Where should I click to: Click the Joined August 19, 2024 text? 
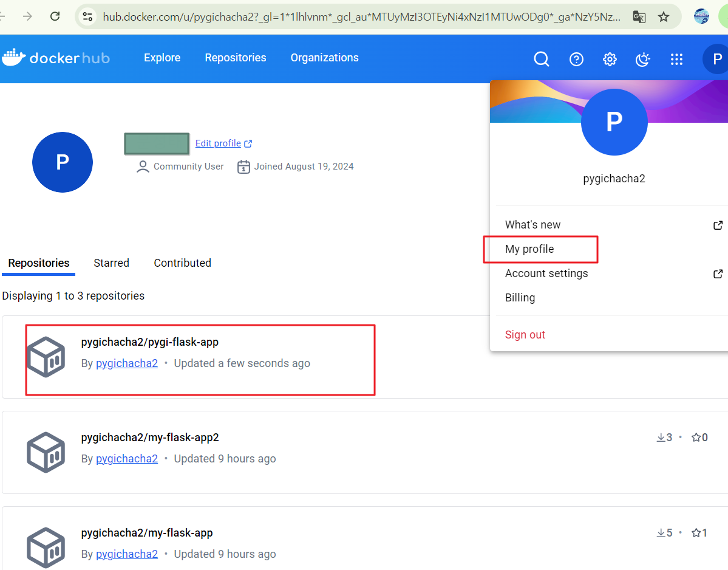[304, 167]
